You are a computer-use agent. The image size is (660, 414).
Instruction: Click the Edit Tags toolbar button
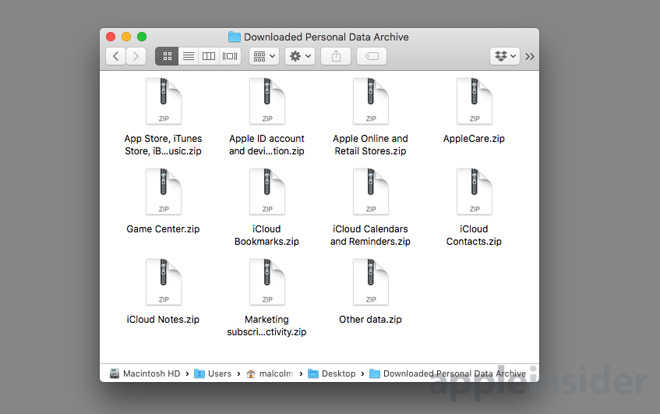(x=372, y=56)
